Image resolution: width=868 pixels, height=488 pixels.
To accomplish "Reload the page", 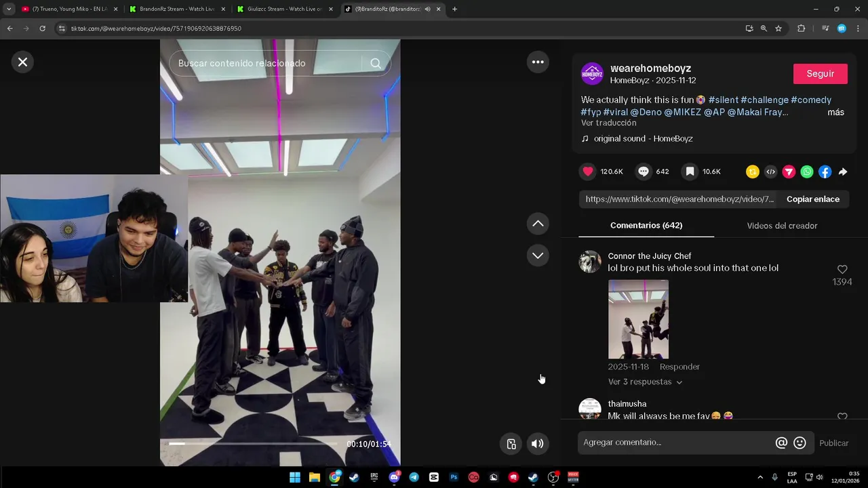I will (42, 28).
